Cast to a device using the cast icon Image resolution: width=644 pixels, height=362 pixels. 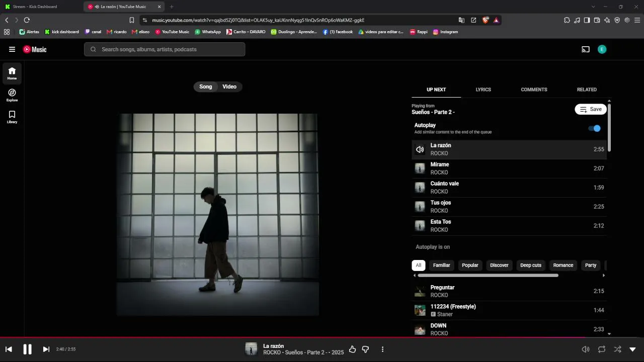coord(586,49)
